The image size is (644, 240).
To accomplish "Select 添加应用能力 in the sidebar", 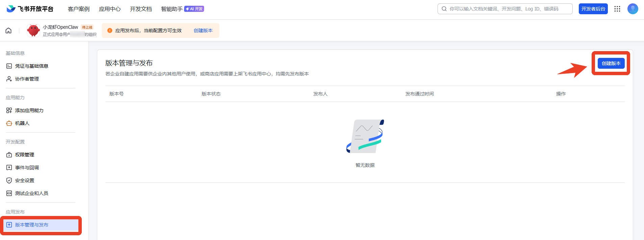I will (x=29, y=110).
